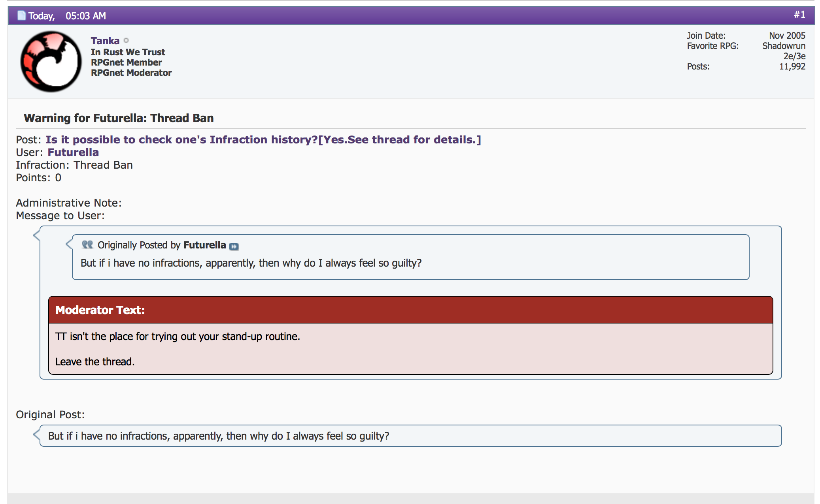820x504 pixels.
Task: Select the join date 'Nov 2005'
Action: tap(787, 36)
